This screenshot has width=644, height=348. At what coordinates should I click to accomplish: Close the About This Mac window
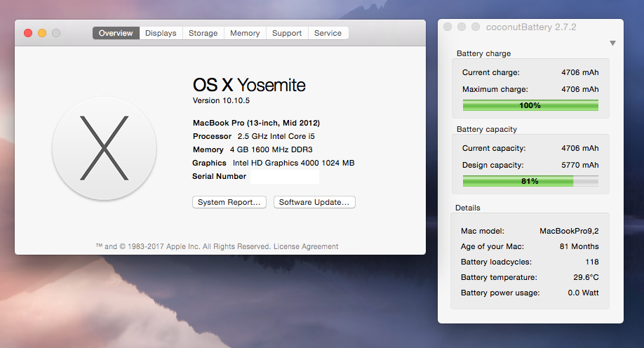pos(28,33)
